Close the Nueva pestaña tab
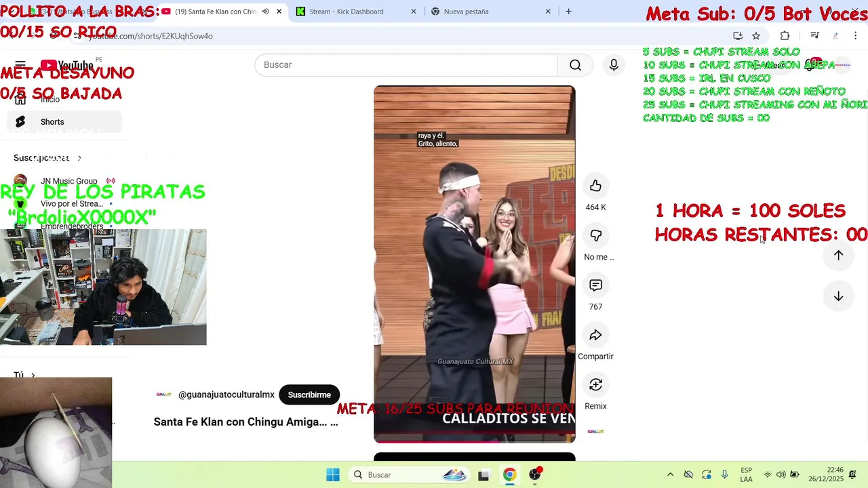 click(x=549, y=12)
